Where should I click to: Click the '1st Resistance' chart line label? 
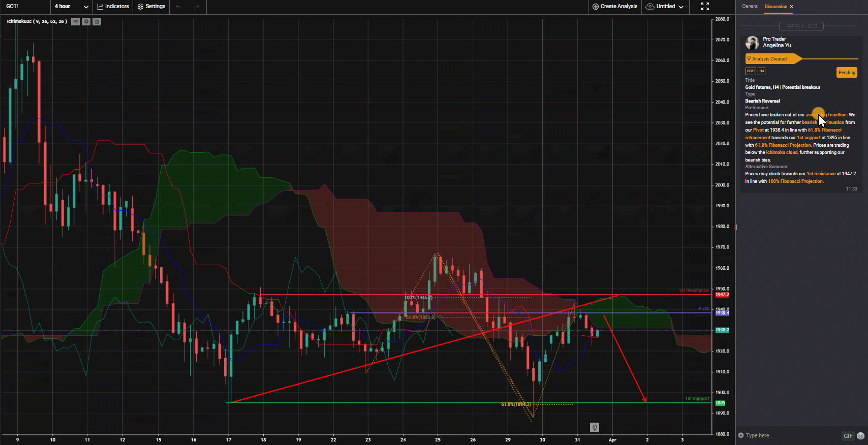pyautogui.click(x=694, y=291)
